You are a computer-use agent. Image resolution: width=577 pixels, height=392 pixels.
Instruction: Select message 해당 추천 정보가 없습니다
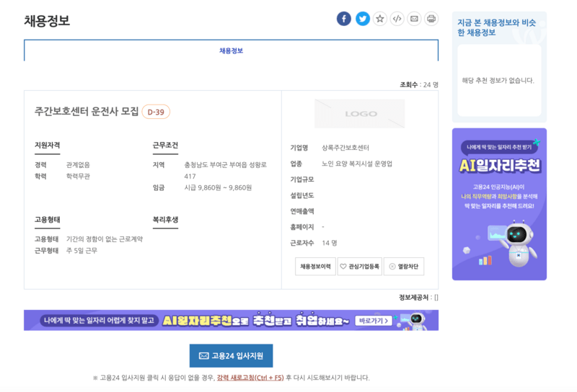click(498, 80)
